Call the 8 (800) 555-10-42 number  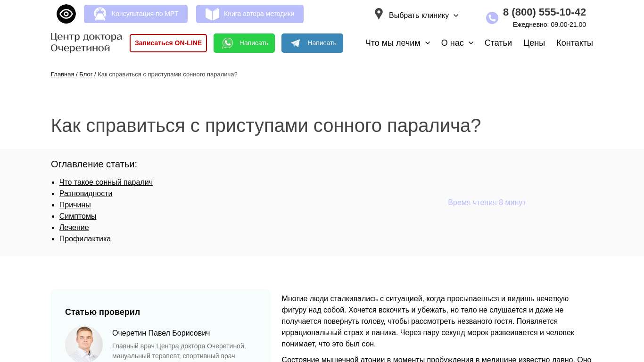(x=544, y=12)
